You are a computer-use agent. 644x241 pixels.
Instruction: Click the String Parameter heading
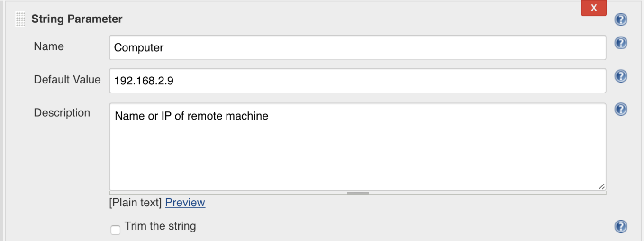[x=77, y=19]
